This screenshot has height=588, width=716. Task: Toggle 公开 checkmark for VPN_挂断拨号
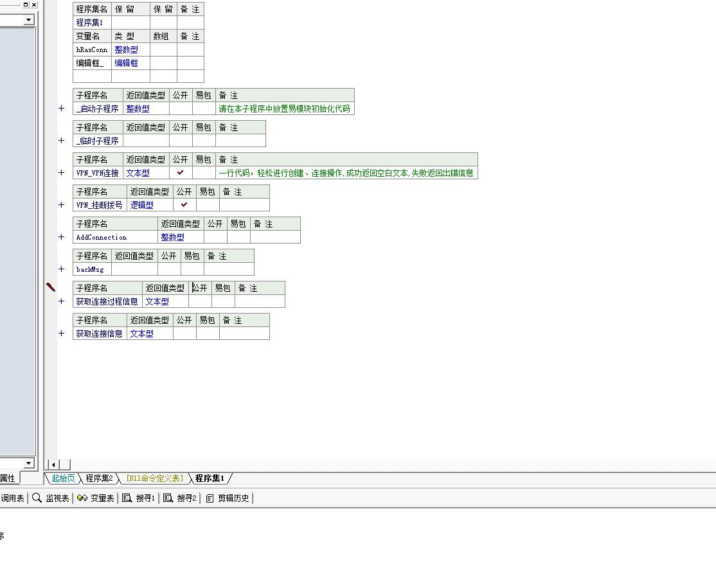(184, 205)
